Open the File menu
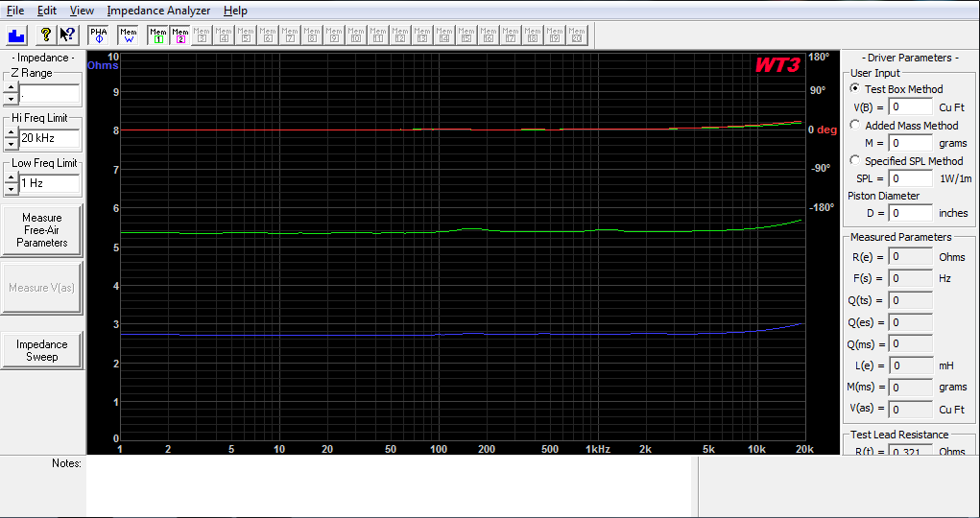This screenshot has width=980, height=518. click(x=15, y=11)
